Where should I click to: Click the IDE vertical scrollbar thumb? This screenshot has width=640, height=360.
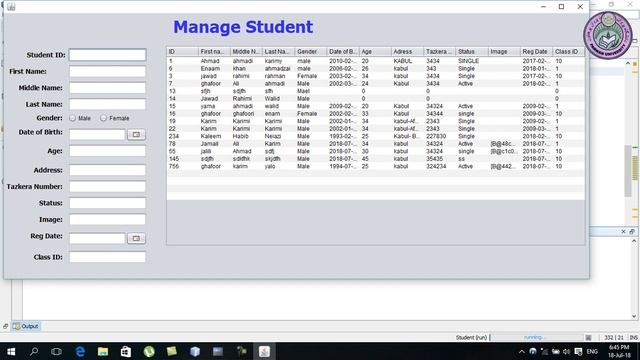(x=628, y=171)
